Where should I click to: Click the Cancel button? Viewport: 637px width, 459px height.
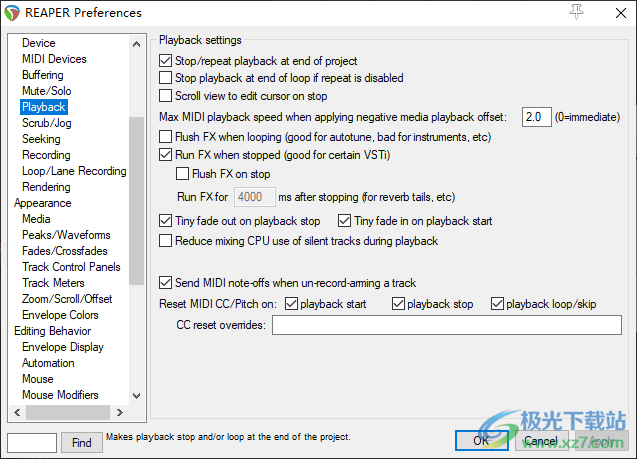(x=541, y=441)
